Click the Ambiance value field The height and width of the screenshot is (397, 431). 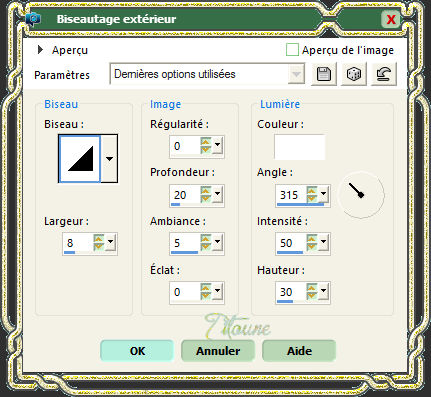(185, 243)
